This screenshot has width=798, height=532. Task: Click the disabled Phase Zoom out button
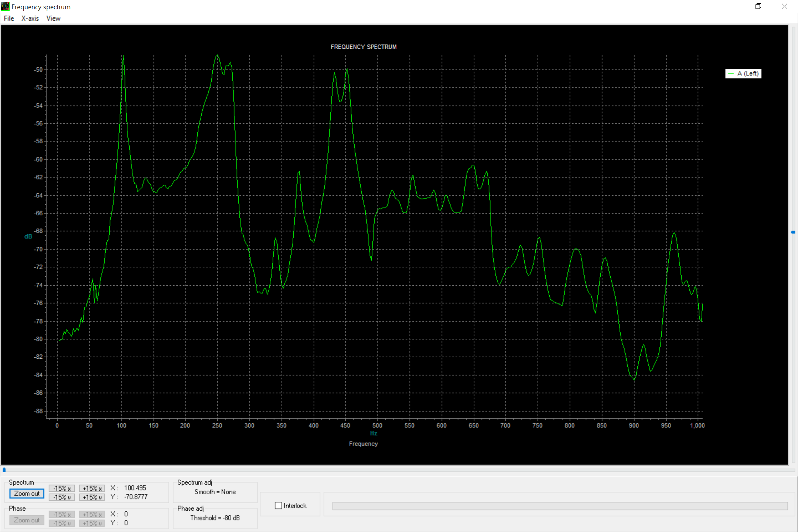point(27,520)
